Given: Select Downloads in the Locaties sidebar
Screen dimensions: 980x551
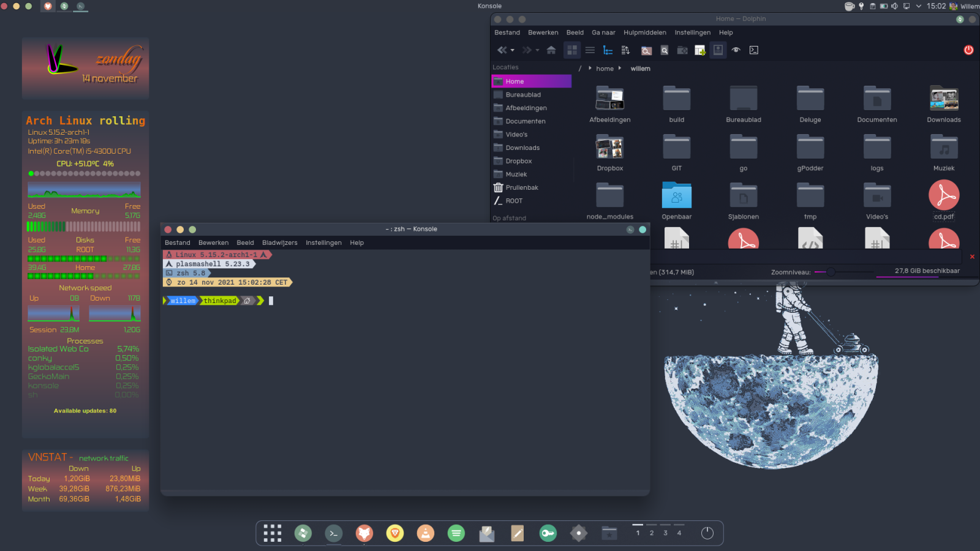Looking at the screenshot, I should click(x=522, y=148).
